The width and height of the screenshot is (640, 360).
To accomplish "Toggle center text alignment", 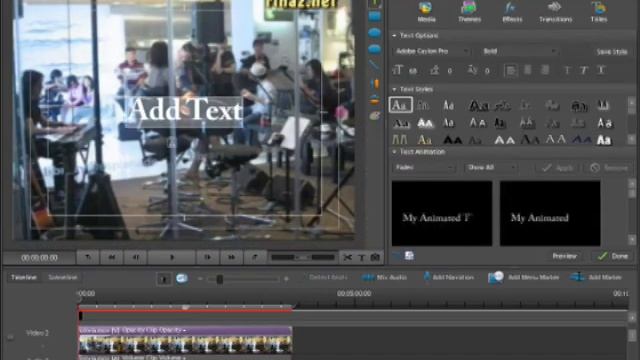I will point(528,70).
